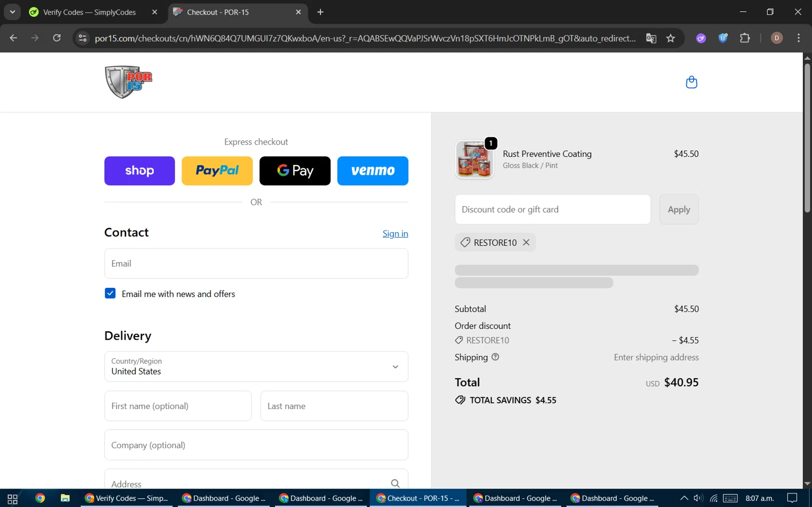The width and height of the screenshot is (812, 507).
Task: Click the browser address bar URL
Action: [x=365, y=38]
